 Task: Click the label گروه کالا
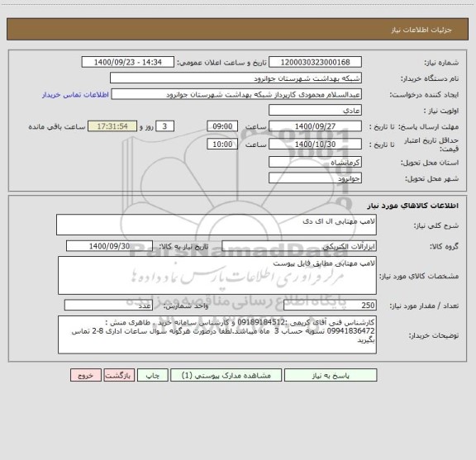pyautogui.click(x=444, y=247)
